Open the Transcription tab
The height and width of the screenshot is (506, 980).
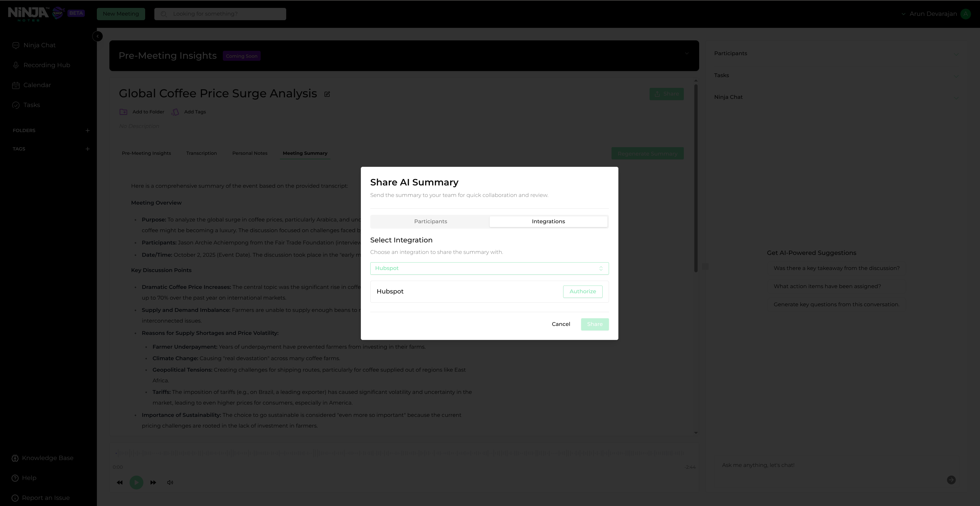(x=201, y=154)
